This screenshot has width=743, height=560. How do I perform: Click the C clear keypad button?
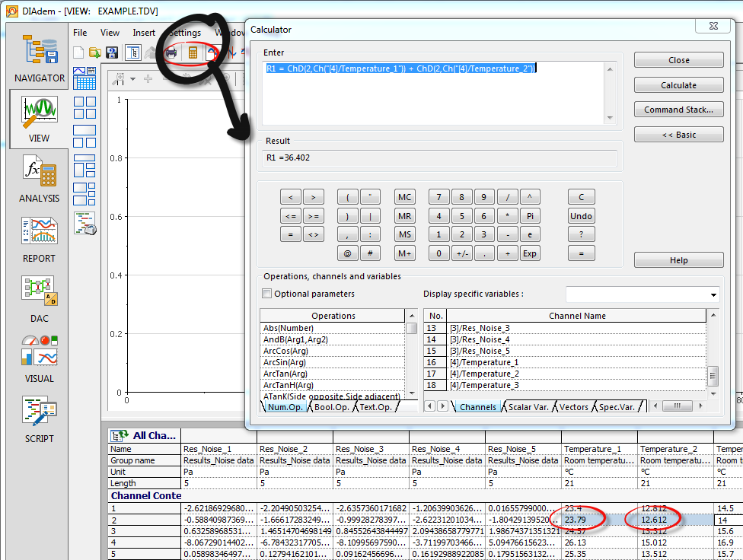pos(581,197)
